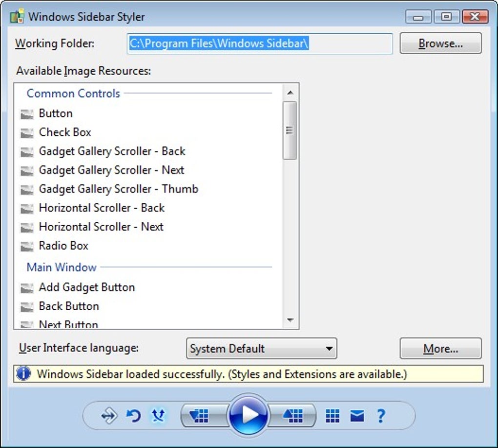Click the image icon beside Check Box
498x448 pixels.
pyautogui.click(x=27, y=133)
